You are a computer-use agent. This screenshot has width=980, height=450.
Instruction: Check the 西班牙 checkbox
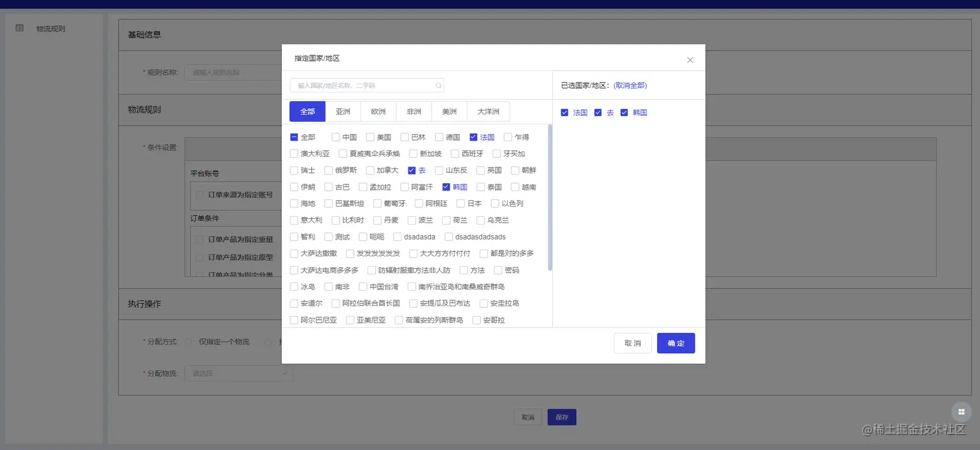click(x=455, y=154)
